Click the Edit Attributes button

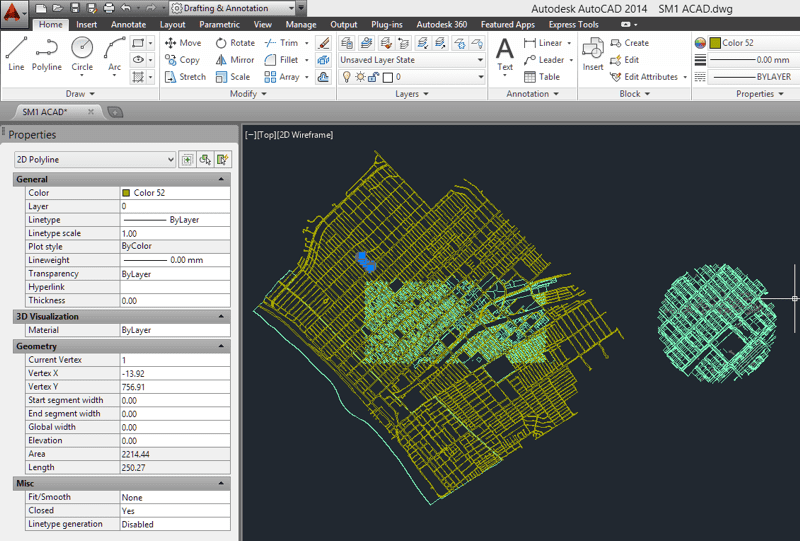[x=650, y=77]
